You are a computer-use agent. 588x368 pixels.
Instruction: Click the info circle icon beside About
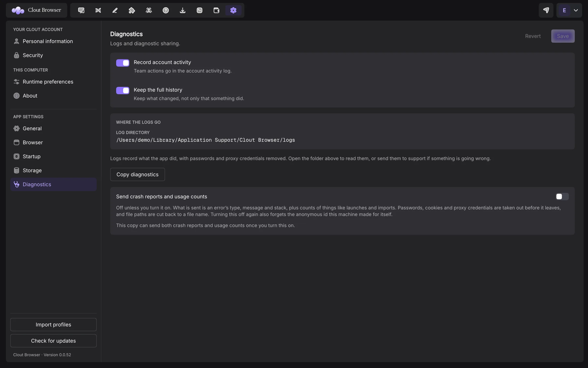point(16,96)
